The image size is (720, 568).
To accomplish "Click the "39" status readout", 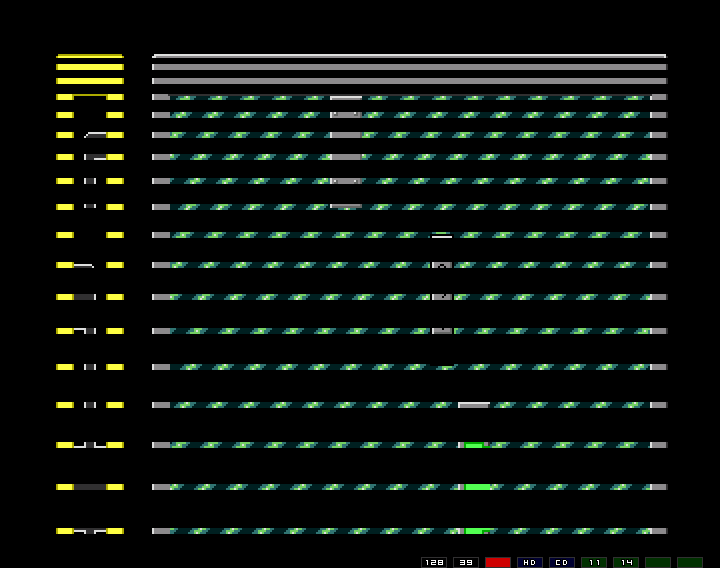I will pos(466,562).
